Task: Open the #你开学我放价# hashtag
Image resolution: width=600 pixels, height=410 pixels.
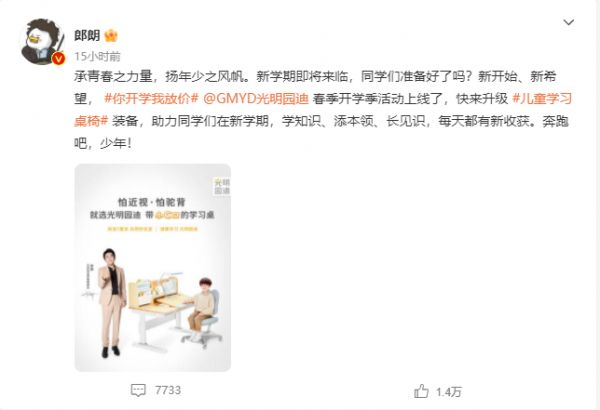Action: [x=151, y=99]
